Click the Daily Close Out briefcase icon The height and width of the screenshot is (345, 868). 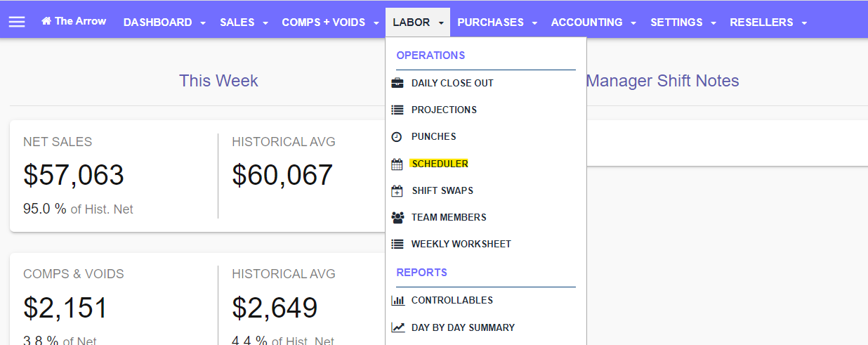point(397,83)
